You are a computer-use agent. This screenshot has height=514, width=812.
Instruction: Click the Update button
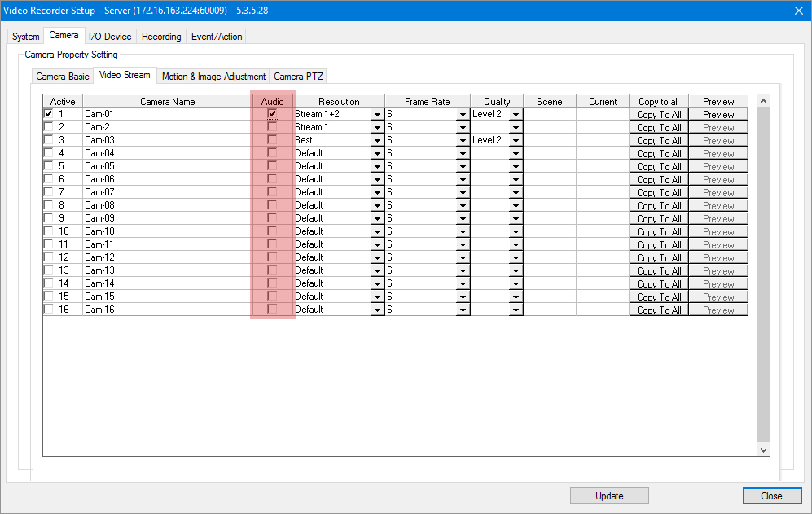coord(609,496)
